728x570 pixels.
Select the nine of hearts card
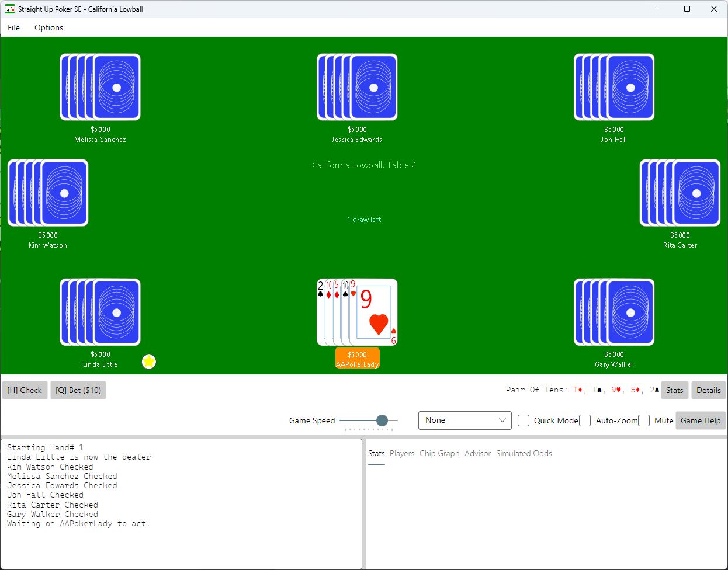374,312
